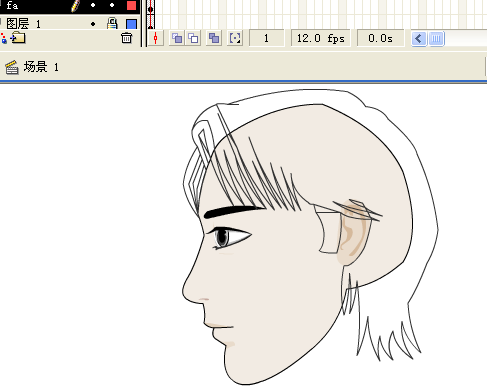This screenshot has height=387, width=487.
Task: Select the 图层 1 layer name
Action: [x=23, y=24]
